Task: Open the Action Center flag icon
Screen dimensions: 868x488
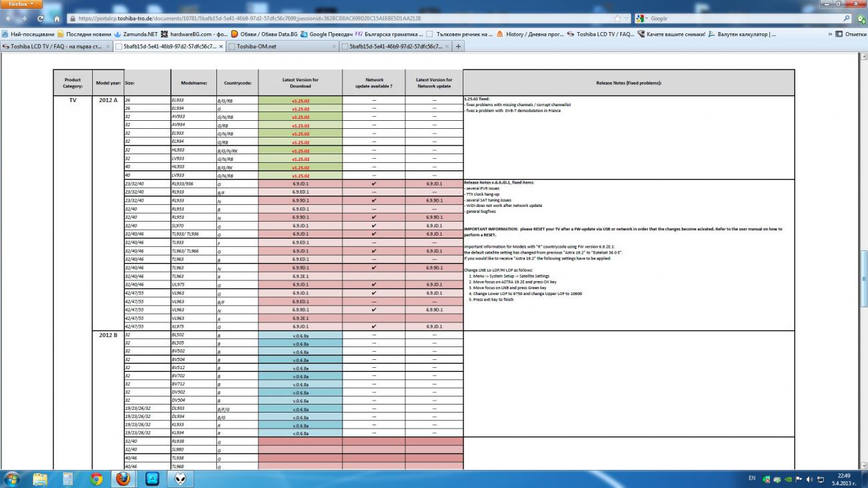Action: (x=798, y=479)
